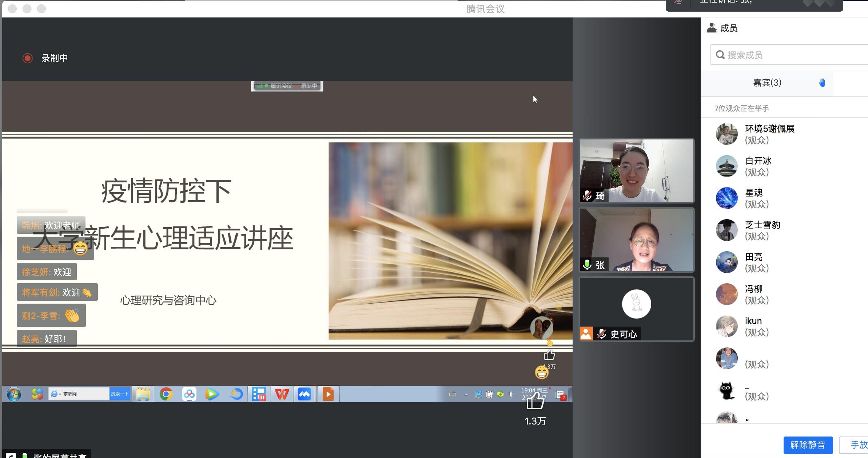Screen dimensions: 868x458
Task: Click the Windows Start orb button
Action: click(14, 394)
